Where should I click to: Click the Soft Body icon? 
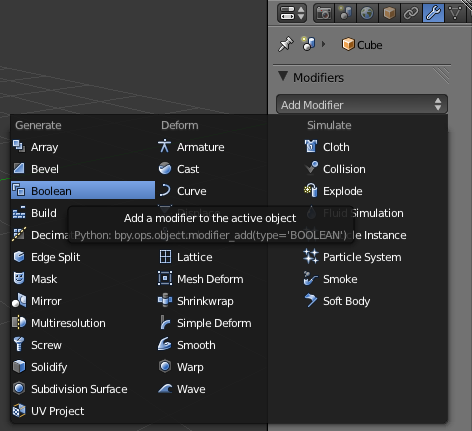[311, 301]
